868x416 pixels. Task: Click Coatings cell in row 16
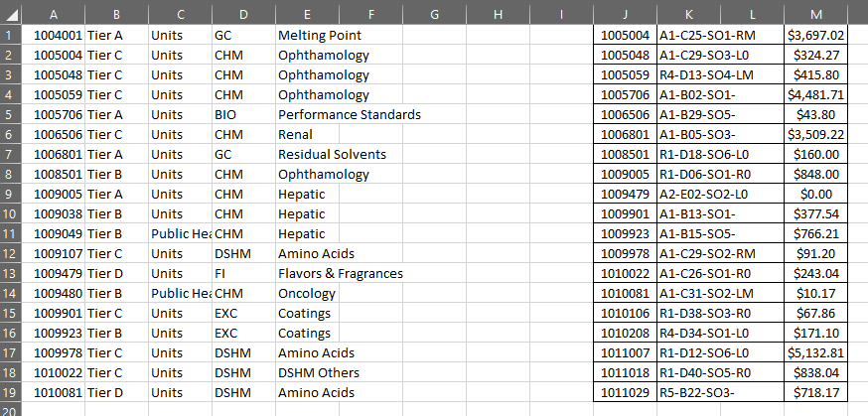point(307,333)
